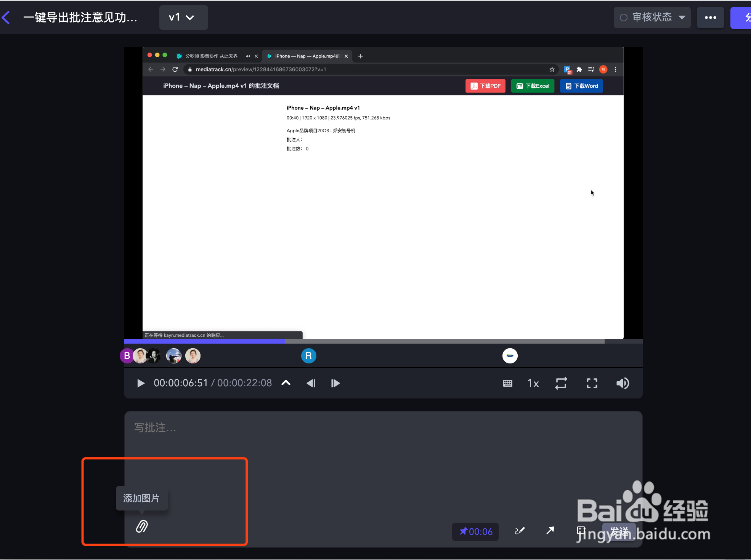The width and height of the screenshot is (751, 560).
Task: Open the recorded browser's three-dot menu
Action: tap(615, 69)
